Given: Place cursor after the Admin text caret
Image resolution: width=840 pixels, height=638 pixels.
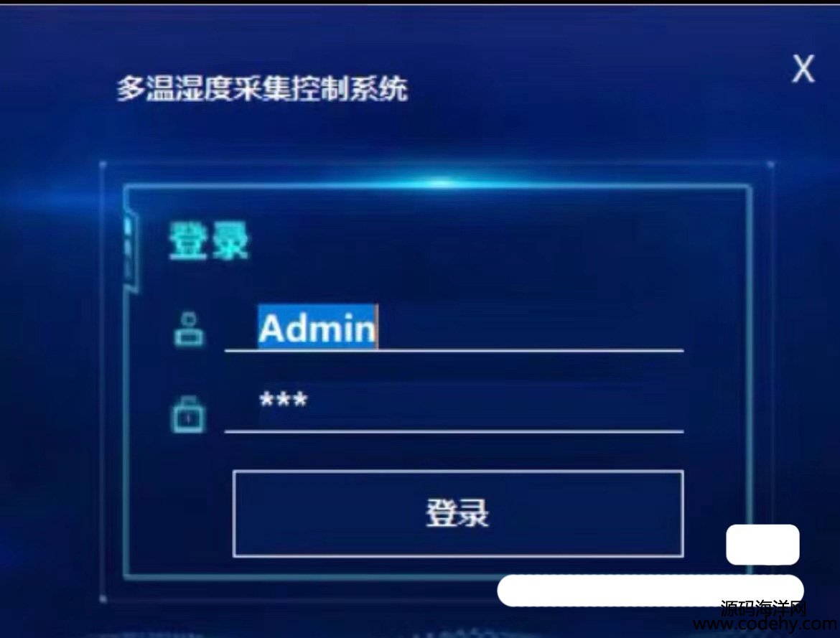Looking at the screenshot, I should tap(378, 327).
